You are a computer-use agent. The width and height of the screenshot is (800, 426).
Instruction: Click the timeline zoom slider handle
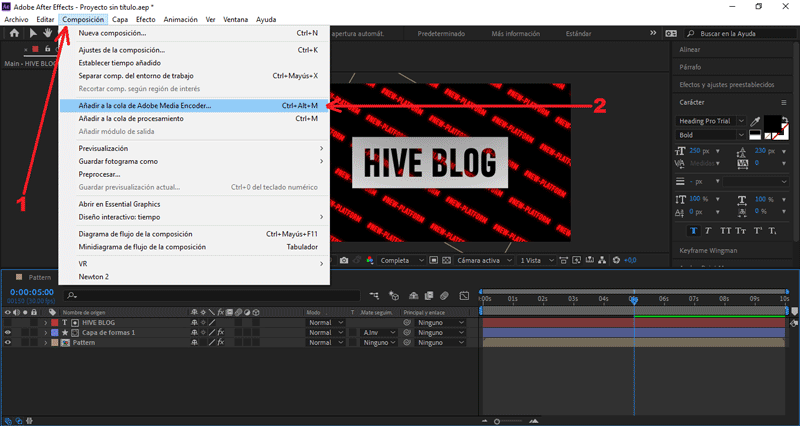tap(497, 421)
